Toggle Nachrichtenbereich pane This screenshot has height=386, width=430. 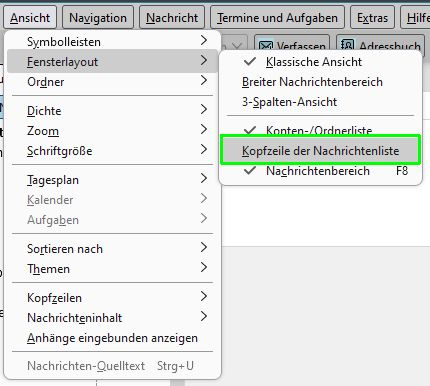pos(321,171)
